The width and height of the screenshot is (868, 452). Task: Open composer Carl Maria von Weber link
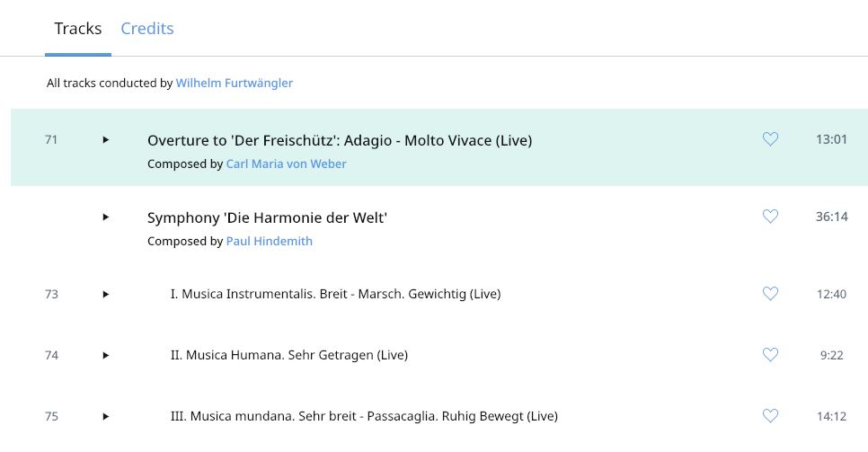287,164
